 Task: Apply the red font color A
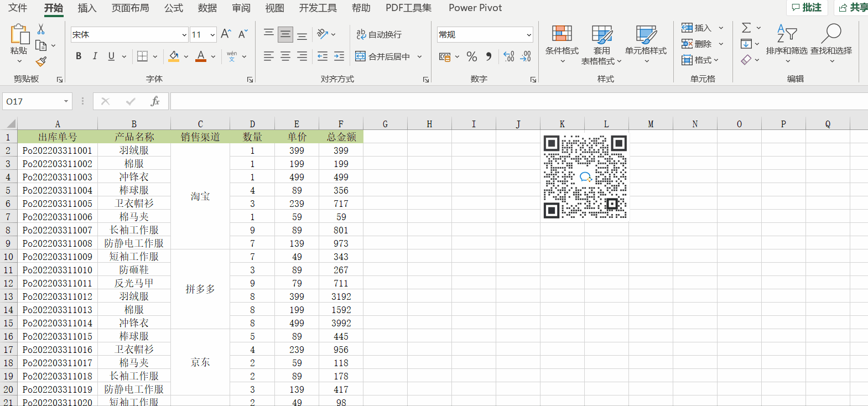pyautogui.click(x=201, y=56)
